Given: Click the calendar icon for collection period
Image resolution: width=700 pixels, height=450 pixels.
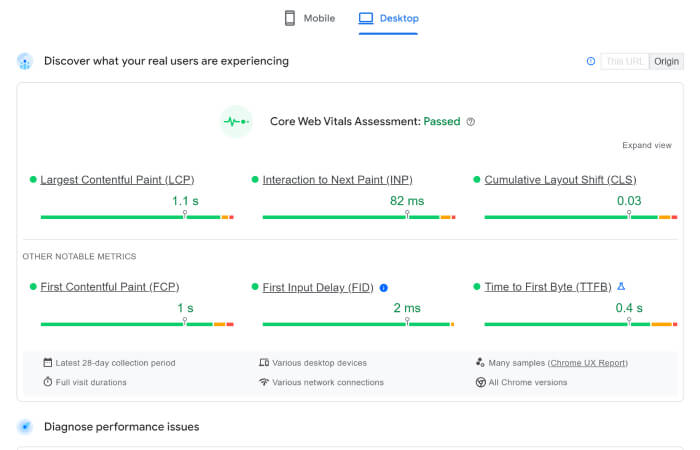Looking at the screenshot, I should (x=47, y=362).
